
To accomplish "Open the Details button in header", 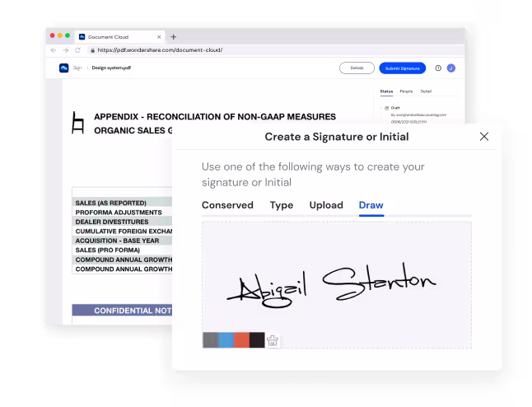I will point(357,68).
